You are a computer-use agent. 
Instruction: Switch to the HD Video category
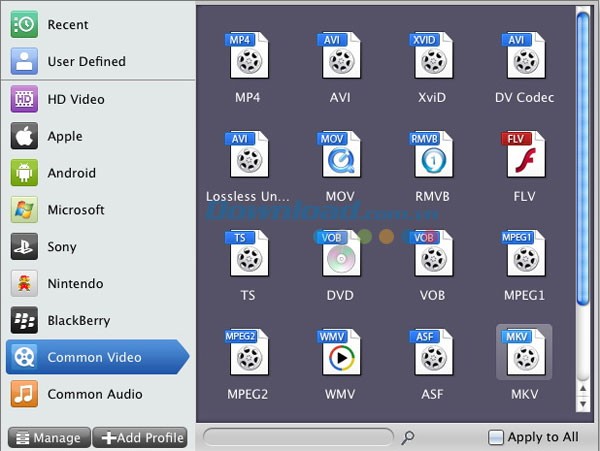(98, 99)
